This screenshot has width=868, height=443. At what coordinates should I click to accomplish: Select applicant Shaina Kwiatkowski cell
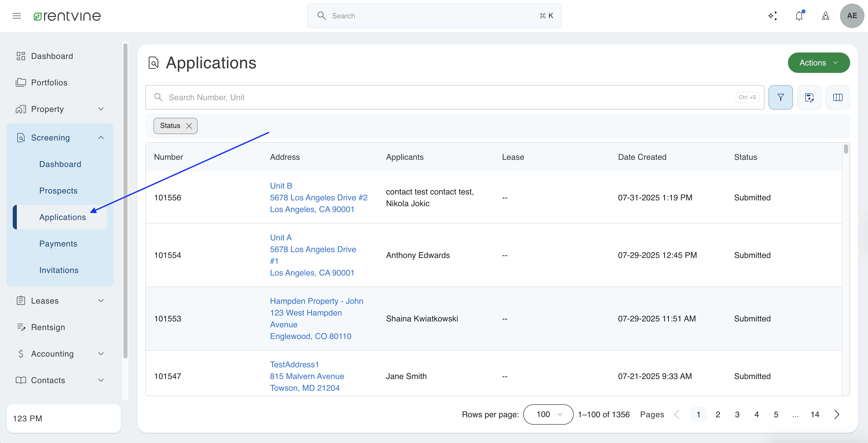click(x=422, y=318)
